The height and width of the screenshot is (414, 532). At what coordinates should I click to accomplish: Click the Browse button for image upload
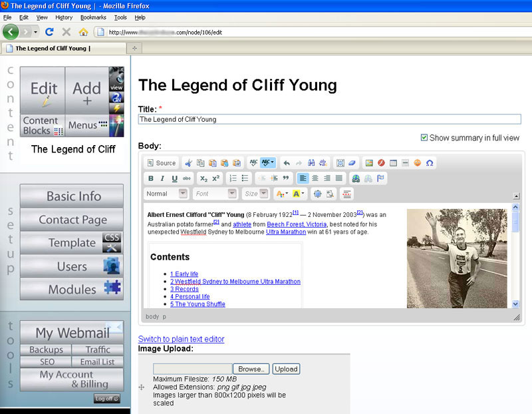251,369
